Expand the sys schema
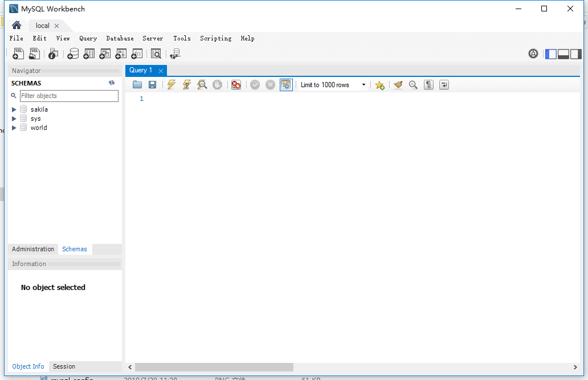This screenshot has width=588, height=380. coord(14,119)
